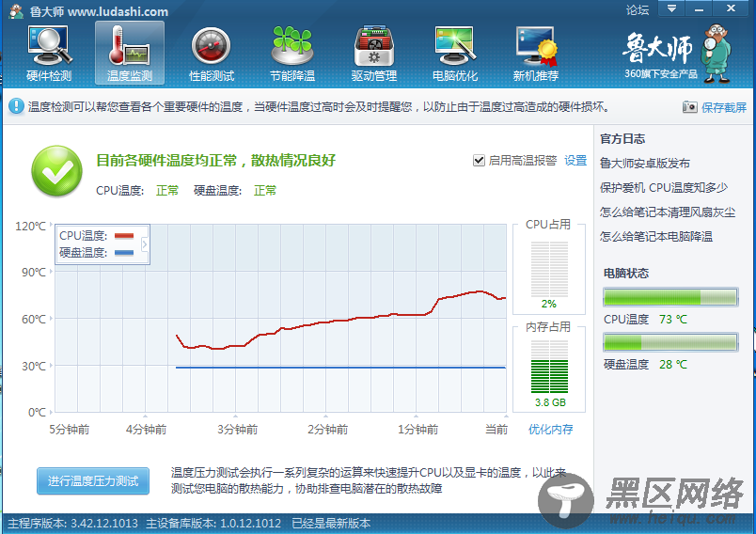Click the 鲁大师 logo mascot
Viewport: 756px width, 534px height.
click(717, 54)
